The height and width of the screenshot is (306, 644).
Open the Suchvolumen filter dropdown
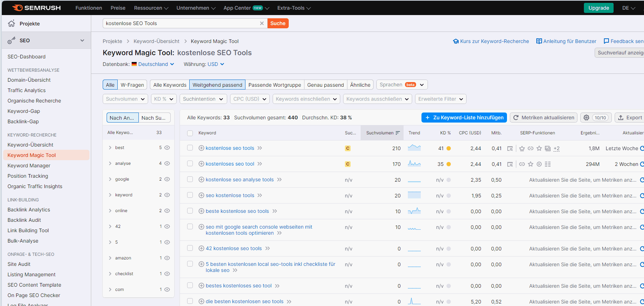click(x=125, y=99)
